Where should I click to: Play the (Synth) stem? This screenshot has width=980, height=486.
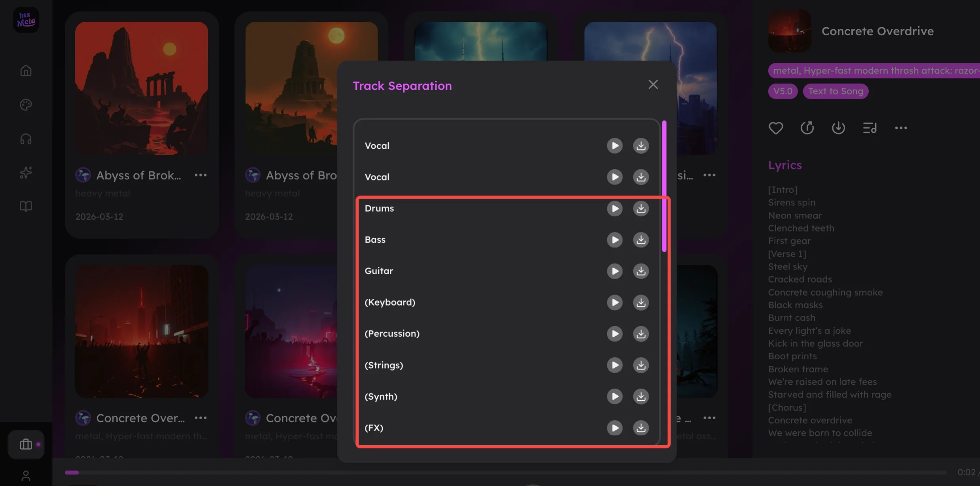pos(614,397)
